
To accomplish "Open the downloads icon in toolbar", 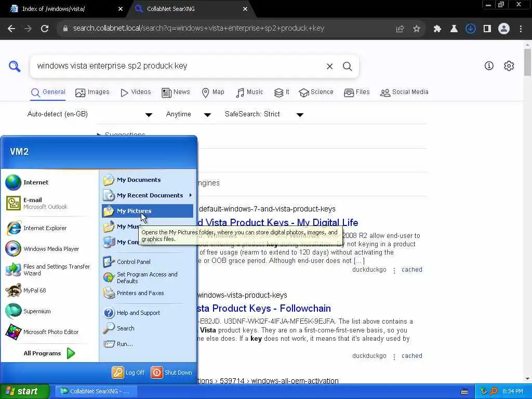I will [x=470, y=29].
